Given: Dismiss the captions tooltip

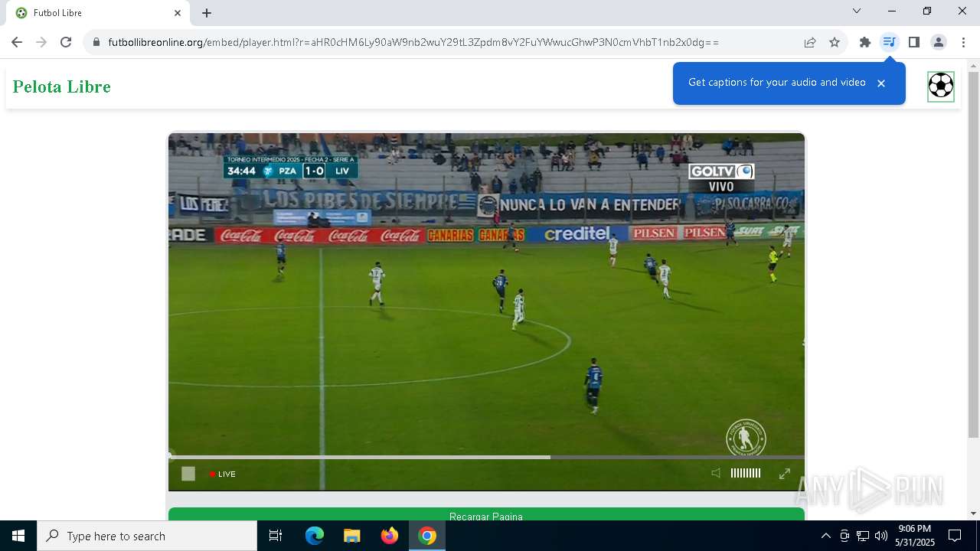Looking at the screenshot, I should [x=881, y=83].
